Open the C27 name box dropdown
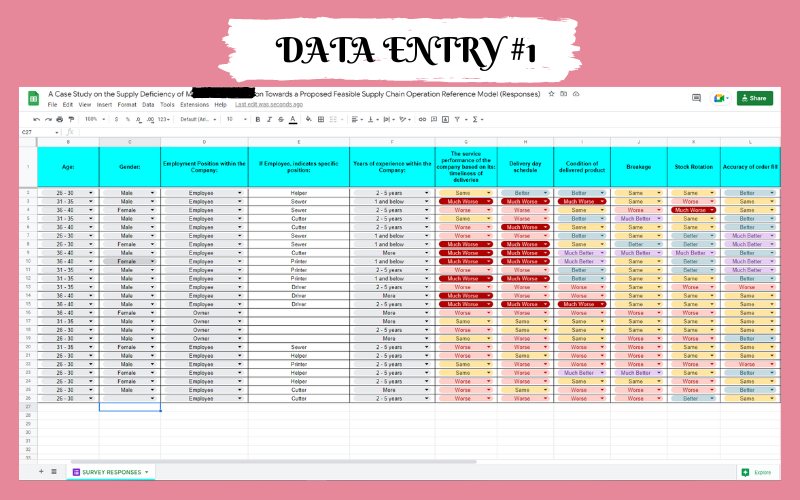This screenshot has width=800, height=500. click(x=56, y=132)
